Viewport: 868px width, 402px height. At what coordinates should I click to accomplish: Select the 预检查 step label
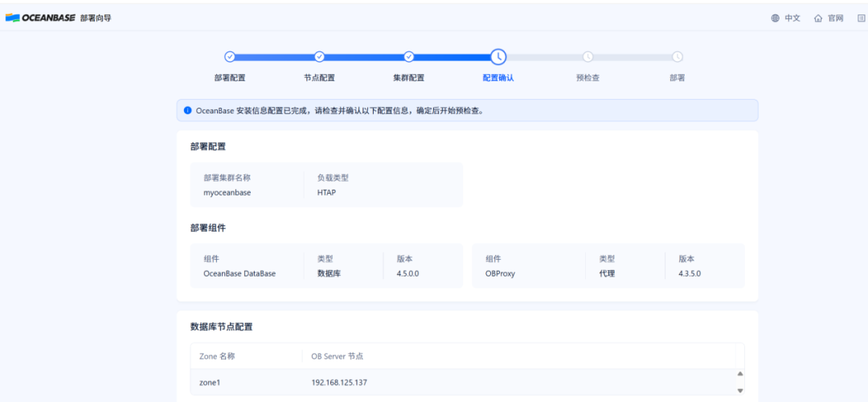[x=588, y=78]
